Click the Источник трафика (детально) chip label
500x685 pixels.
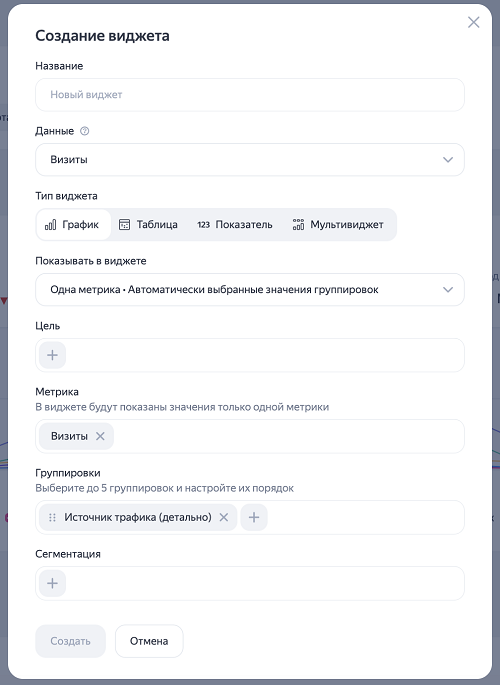tap(138, 517)
